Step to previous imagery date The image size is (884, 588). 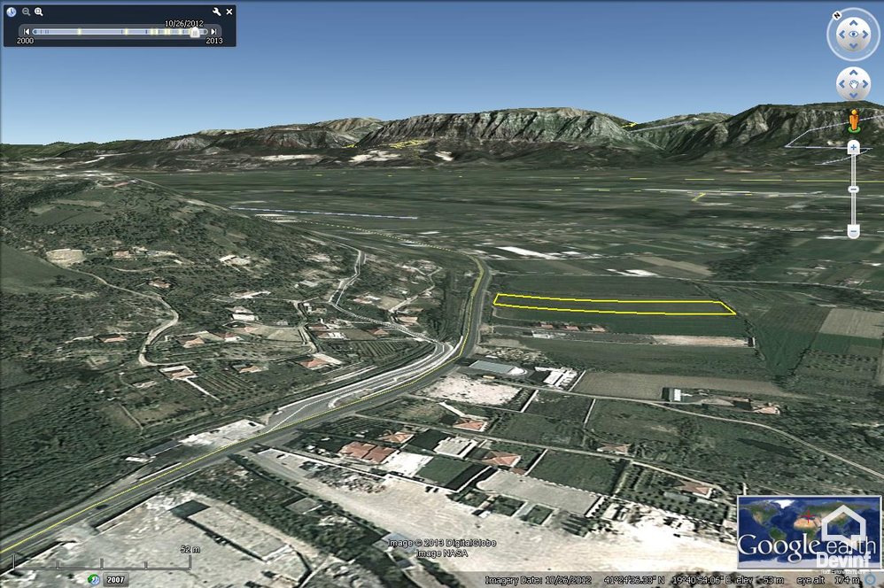(x=26, y=32)
